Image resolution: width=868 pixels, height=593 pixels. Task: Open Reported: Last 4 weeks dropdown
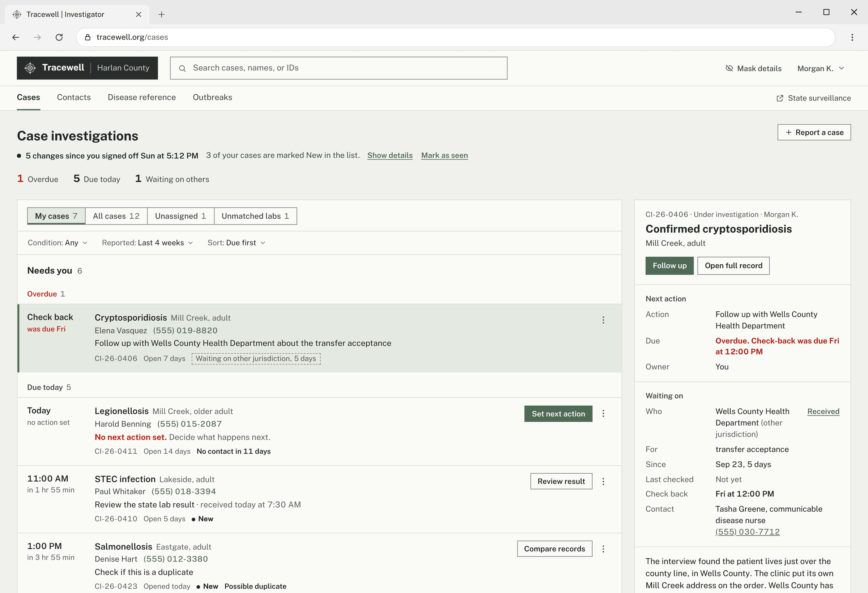[x=148, y=243]
